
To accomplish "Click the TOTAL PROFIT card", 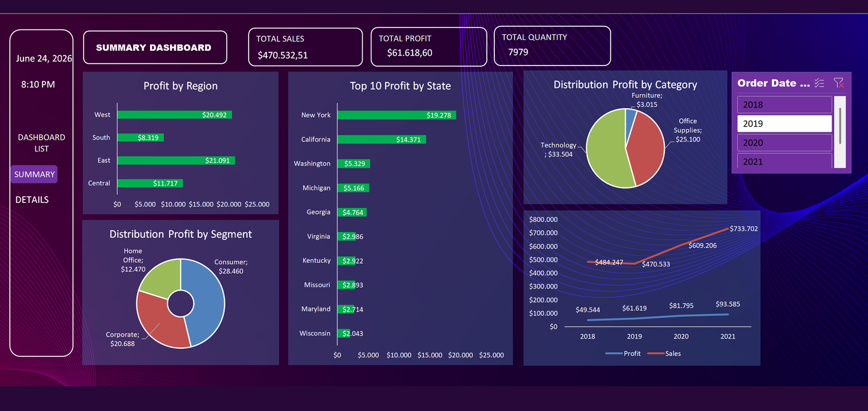I will pyautogui.click(x=429, y=46).
